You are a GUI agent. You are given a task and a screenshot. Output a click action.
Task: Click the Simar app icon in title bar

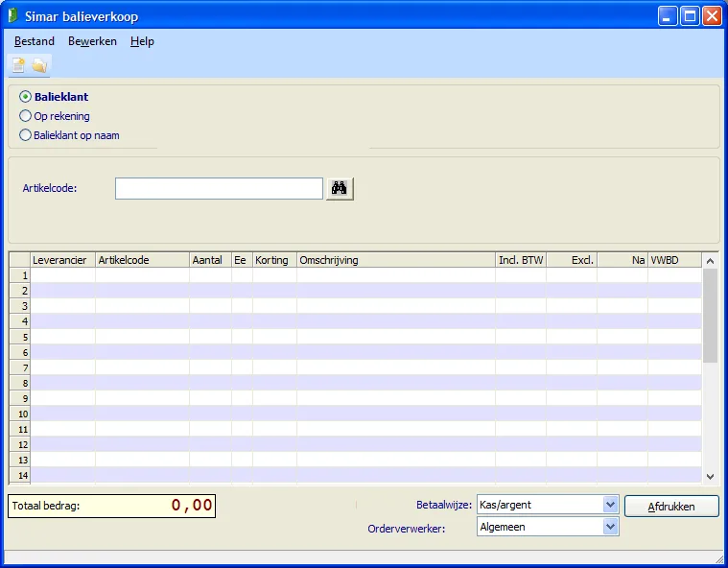tap(12, 15)
